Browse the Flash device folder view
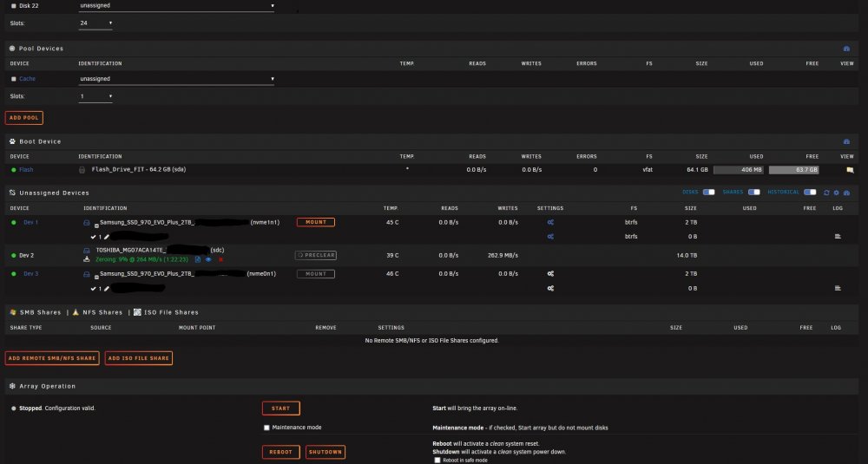The width and height of the screenshot is (868, 464). coord(850,170)
